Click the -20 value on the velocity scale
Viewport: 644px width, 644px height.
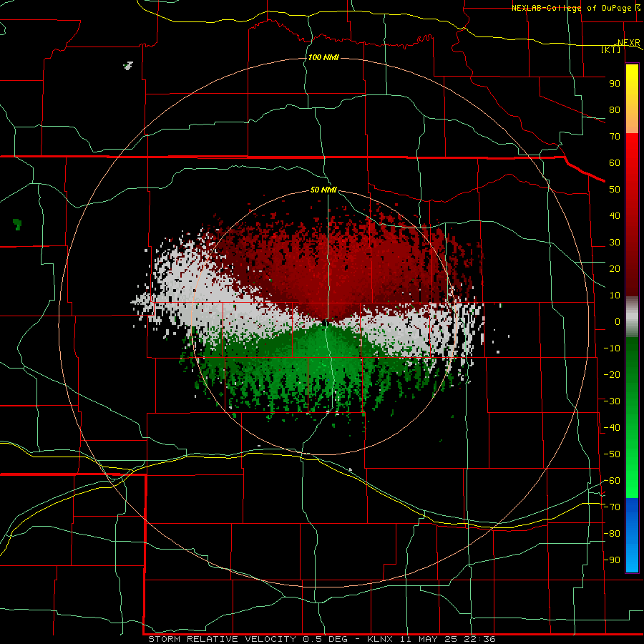pyautogui.click(x=612, y=374)
